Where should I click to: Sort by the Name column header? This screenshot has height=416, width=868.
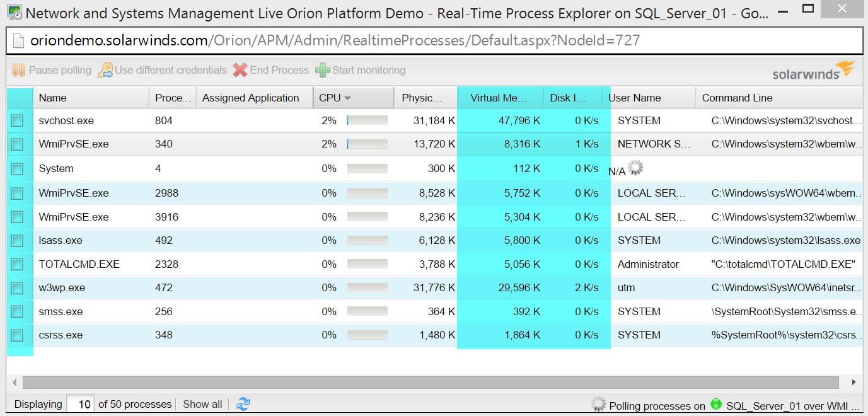pos(91,98)
